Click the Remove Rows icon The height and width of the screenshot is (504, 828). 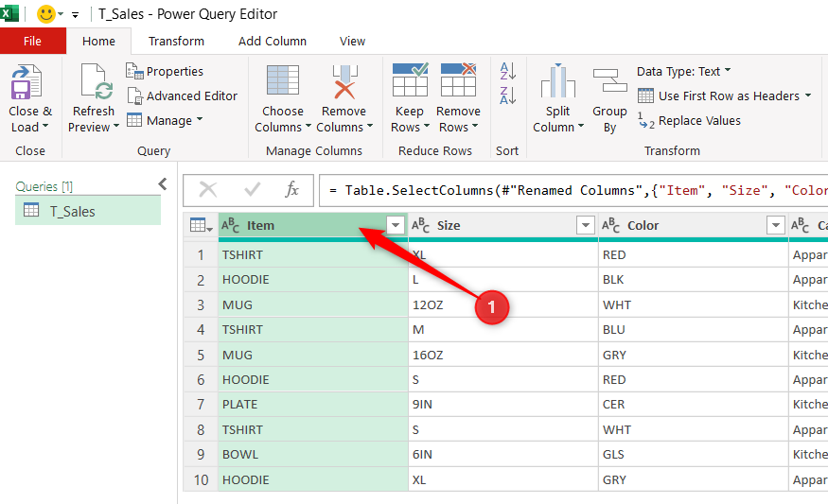point(458,79)
